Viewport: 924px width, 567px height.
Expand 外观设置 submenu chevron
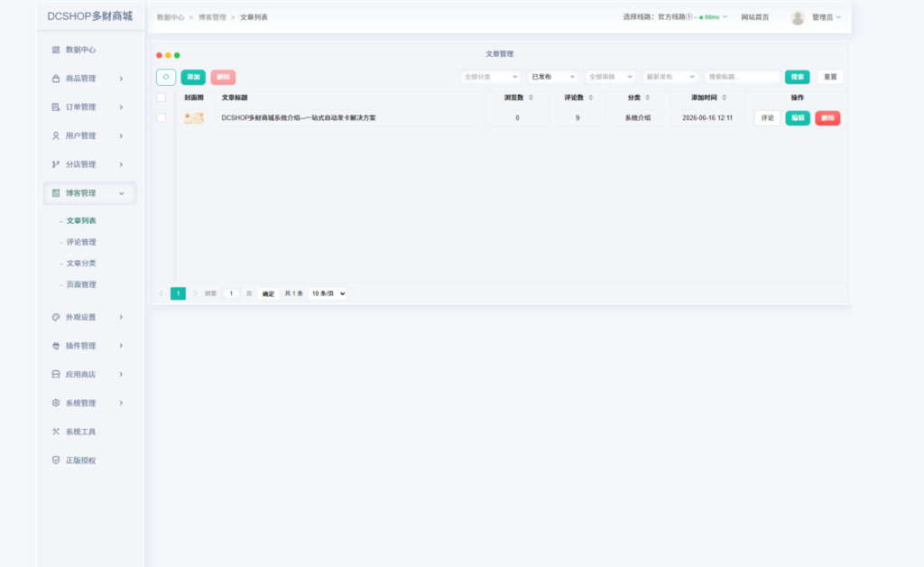click(x=122, y=317)
